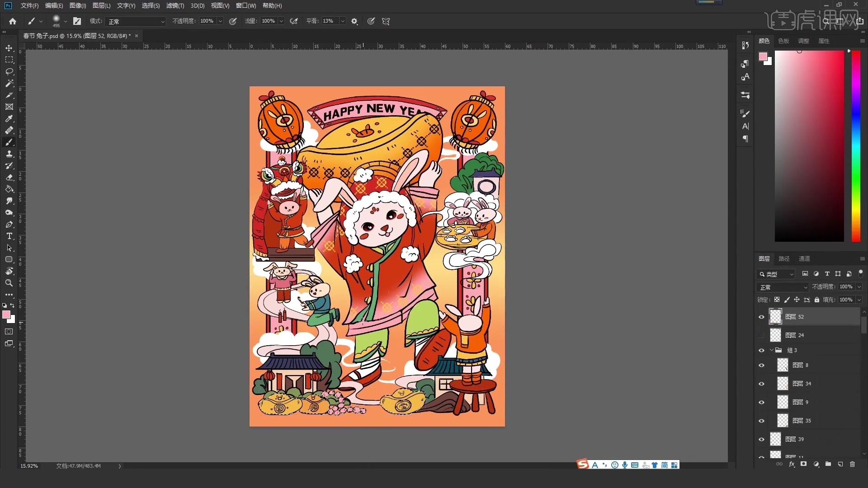Screen dimensions: 868x488
Task: Hide group 组 3
Action: click(761, 350)
